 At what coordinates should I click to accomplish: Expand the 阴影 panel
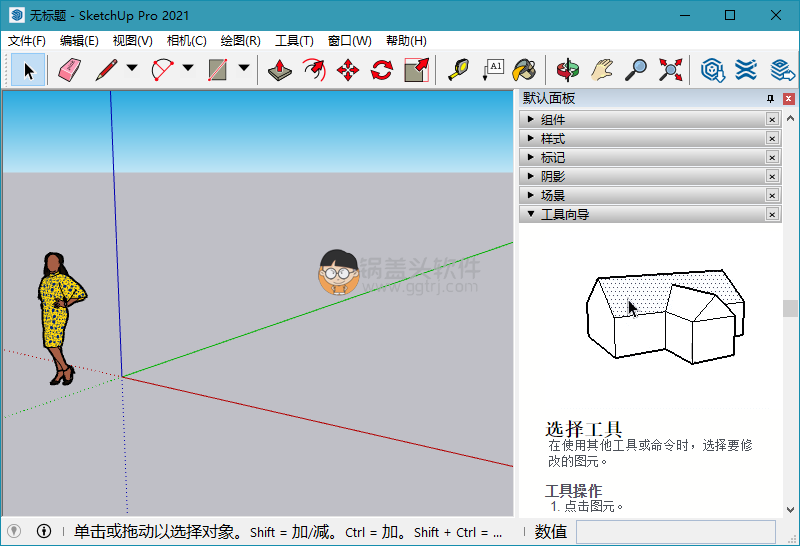pyautogui.click(x=650, y=176)
